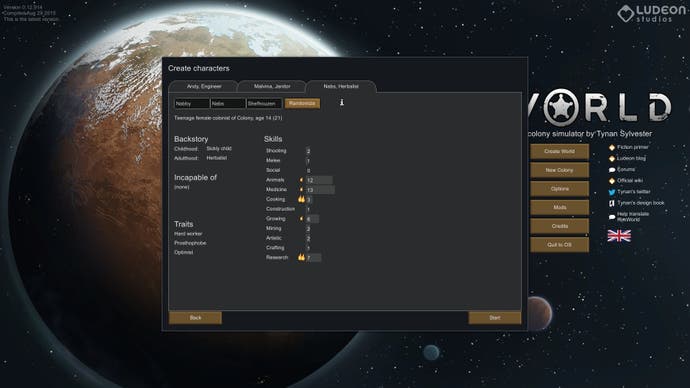This screenshot has height=388, width=690.
Task: Click the passion flame next to Animals
Action: [301, 180]
